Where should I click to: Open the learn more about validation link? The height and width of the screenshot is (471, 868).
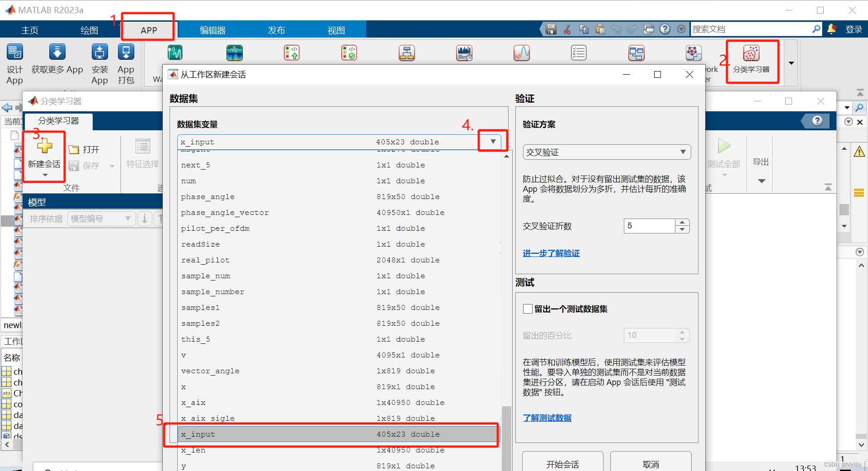(551, 253)
